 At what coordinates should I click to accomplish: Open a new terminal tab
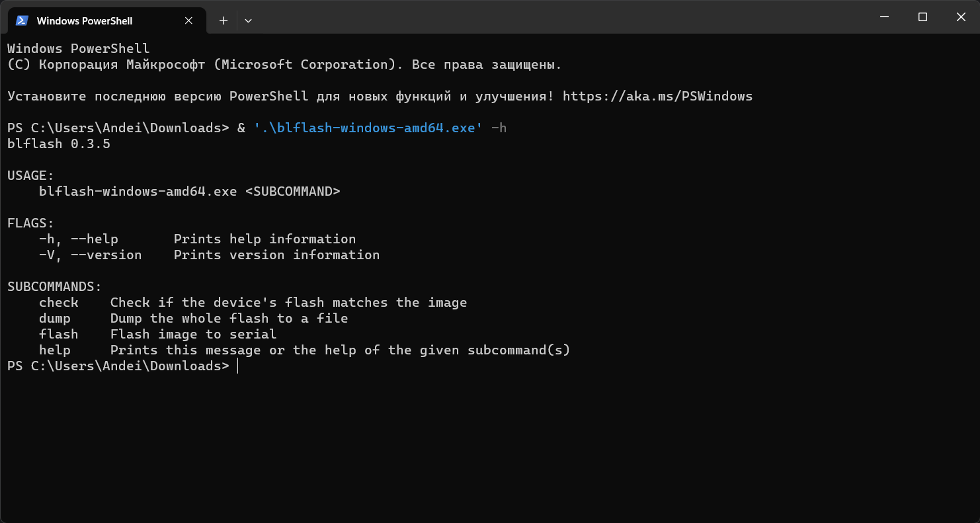[x=224, y=20]
